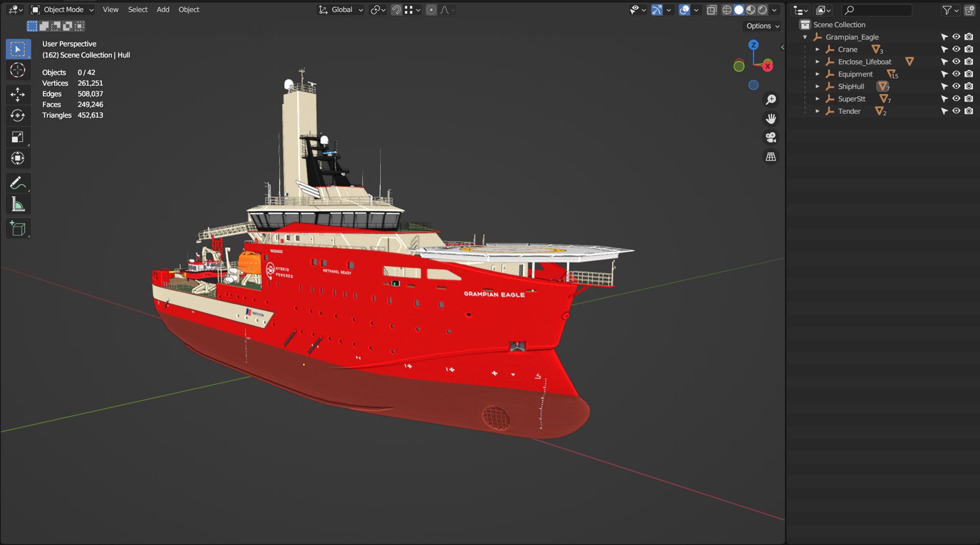Click the green Y axis gizmo ball
980x545 pixels.
739,66
